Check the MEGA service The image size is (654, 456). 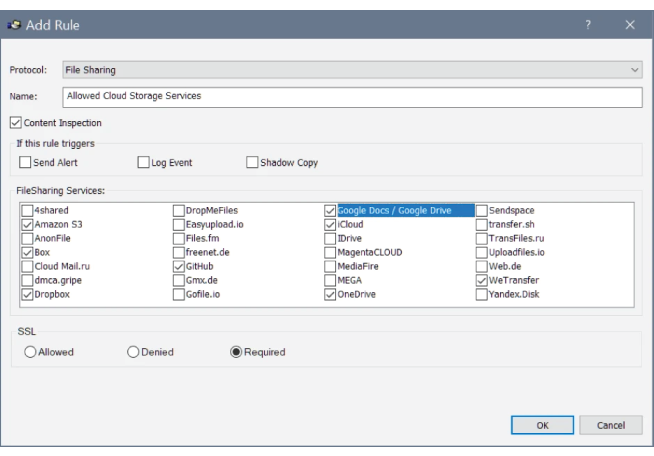point(330,280)
